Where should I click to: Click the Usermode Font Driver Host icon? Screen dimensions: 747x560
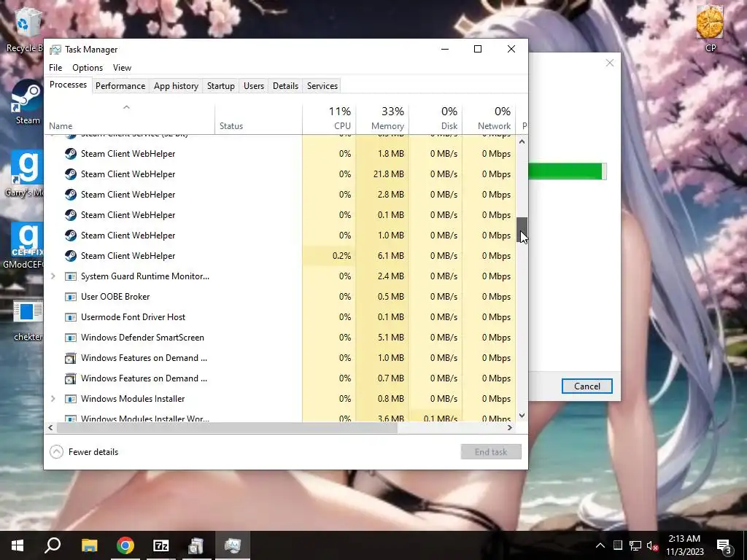coord(71,317)
